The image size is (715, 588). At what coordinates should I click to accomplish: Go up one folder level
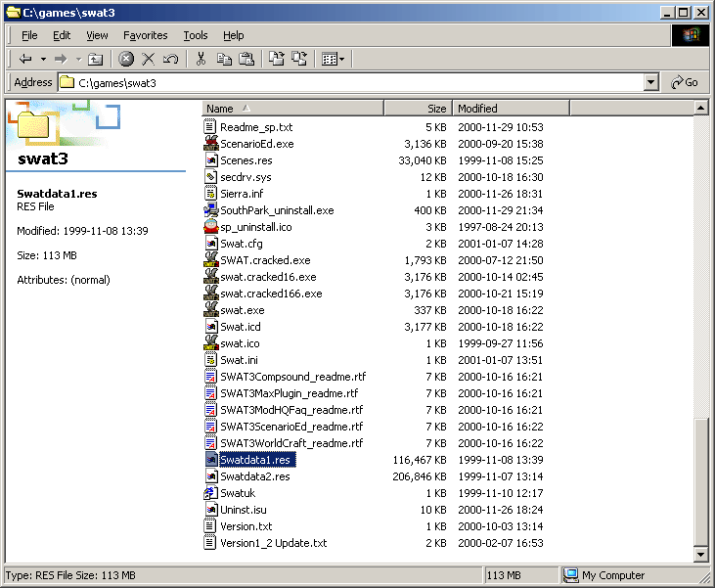[x=95, y=59]
